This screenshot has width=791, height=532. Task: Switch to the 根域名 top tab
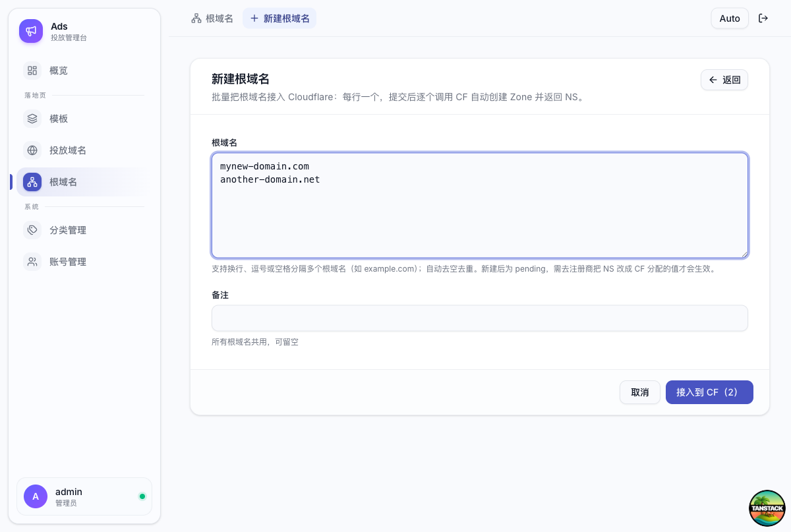coord(212,18)
